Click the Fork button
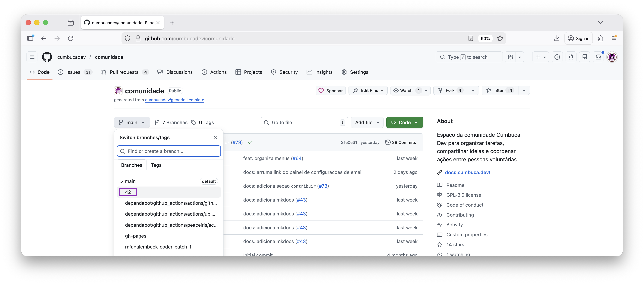Screen dimensions: 644x284 (x=450, y=91)
